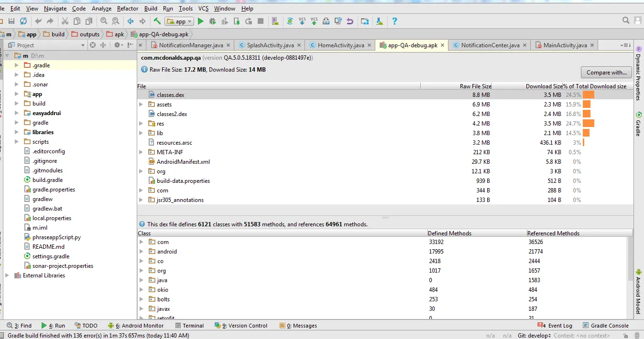
Task: Expand the assets folder in APK list
Action: pyautogui.click(x=141, y=104)
